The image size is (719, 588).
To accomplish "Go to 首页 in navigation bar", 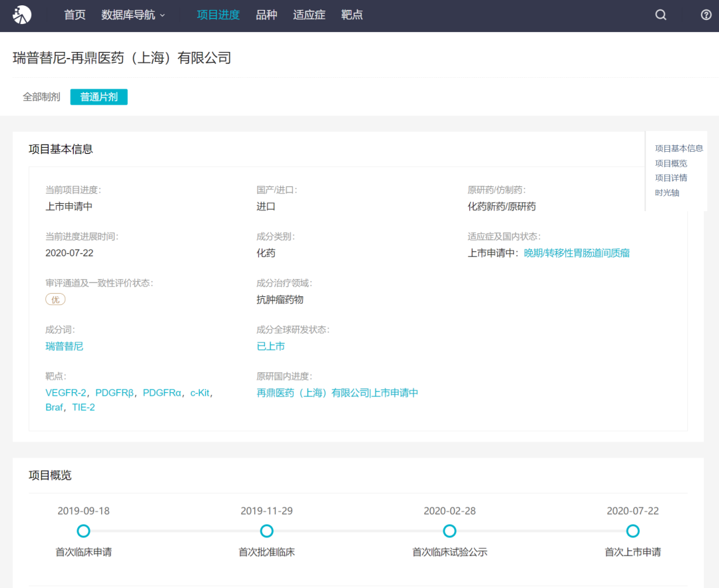I will point(75,15).
